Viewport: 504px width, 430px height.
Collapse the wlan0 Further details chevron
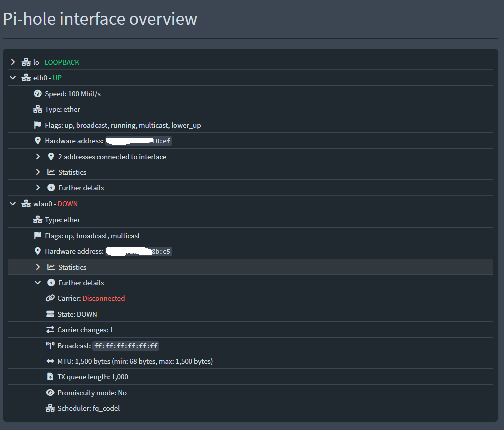[38, 282]
